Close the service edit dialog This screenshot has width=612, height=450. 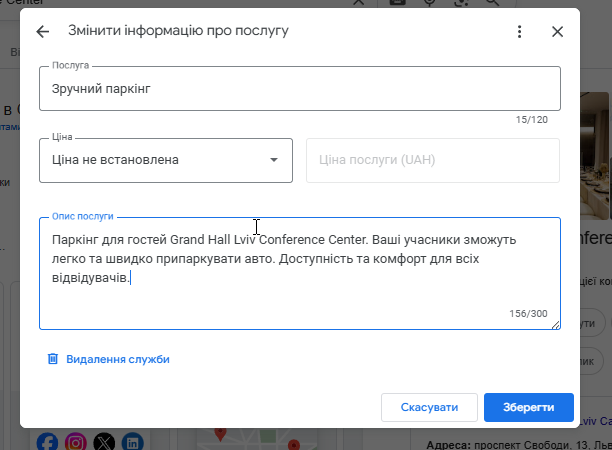click(x=557, y=32)
